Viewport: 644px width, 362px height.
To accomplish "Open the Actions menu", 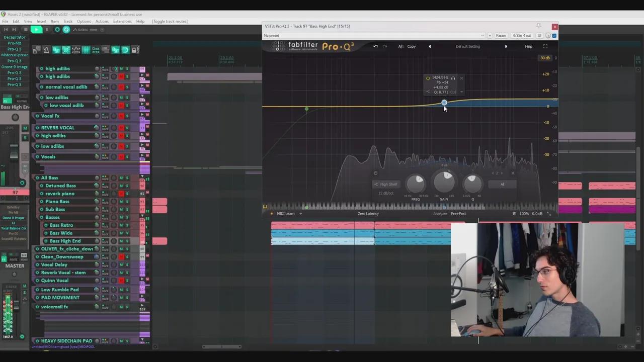I will pos(102,22).
